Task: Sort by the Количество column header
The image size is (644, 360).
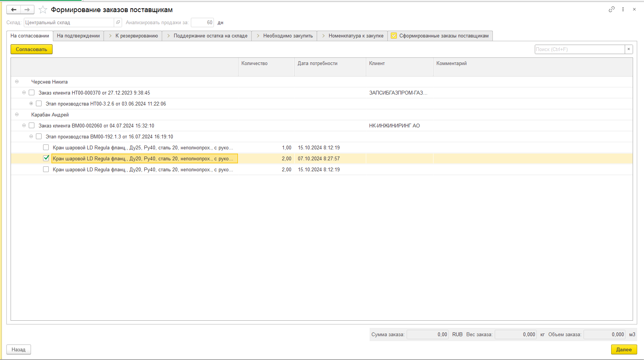Action: click(x=266, y=67)
